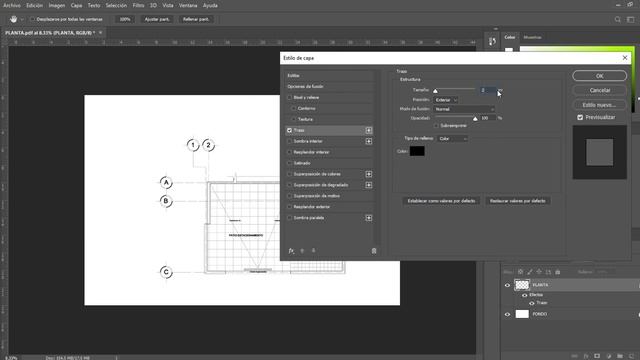Image resolution: width=640 pixels, height=360 pixels.
Task: Click the Rellenar pant. button
Action: pos(196,19)
